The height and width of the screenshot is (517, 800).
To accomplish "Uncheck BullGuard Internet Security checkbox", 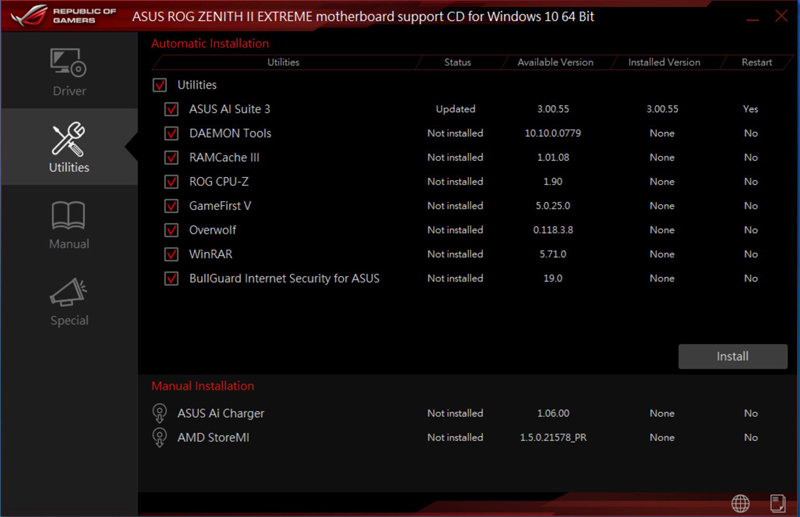I will [171, 278].
